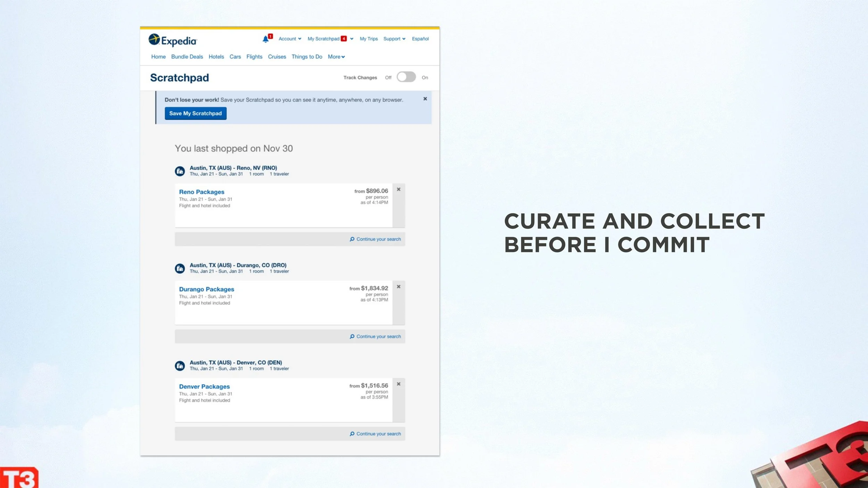Click the search icon under Durango Packages
The image size is (868, 488).
(x=352, y=336)
